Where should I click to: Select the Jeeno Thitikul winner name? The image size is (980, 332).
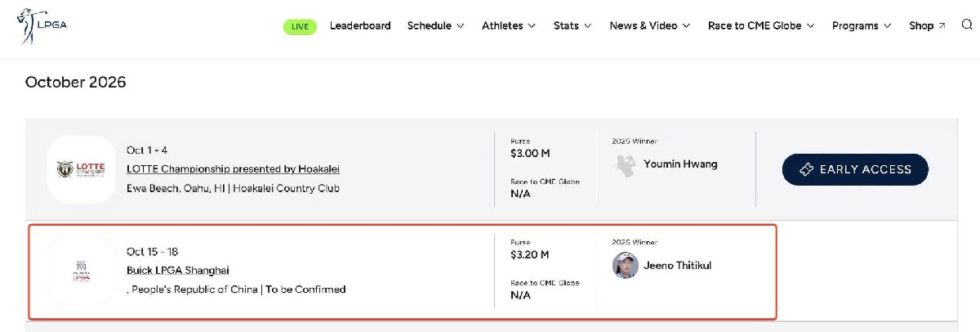[x=677, y=265]
